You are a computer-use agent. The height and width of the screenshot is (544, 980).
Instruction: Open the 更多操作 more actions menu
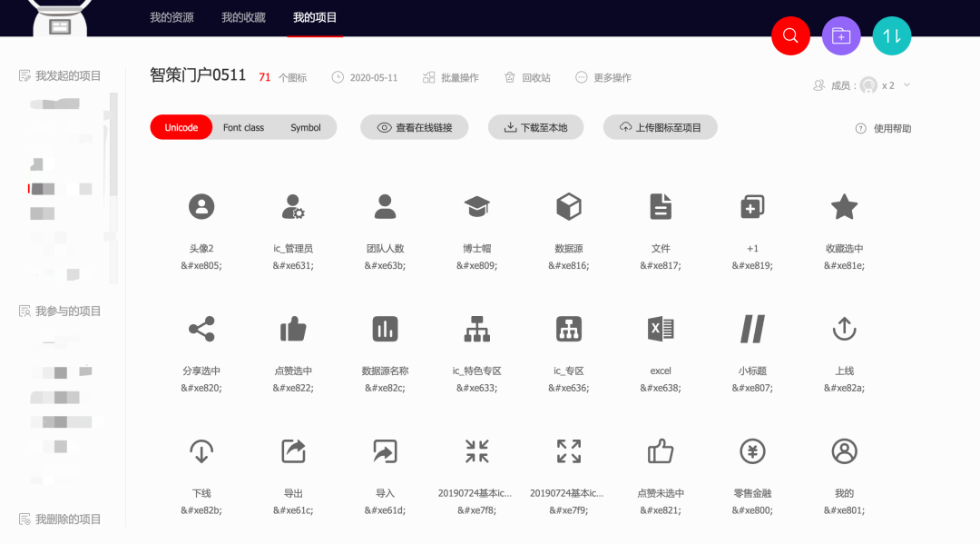click(603, 78)
